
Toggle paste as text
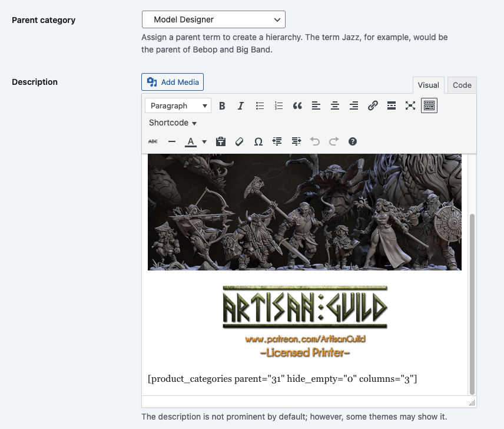(x=220, y=141)
